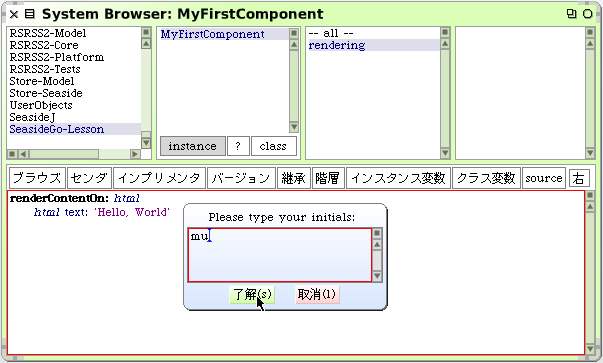603x363 pixels.
Task: Open code pane scrollbar menu button
Action: click(x=590, y=196)
